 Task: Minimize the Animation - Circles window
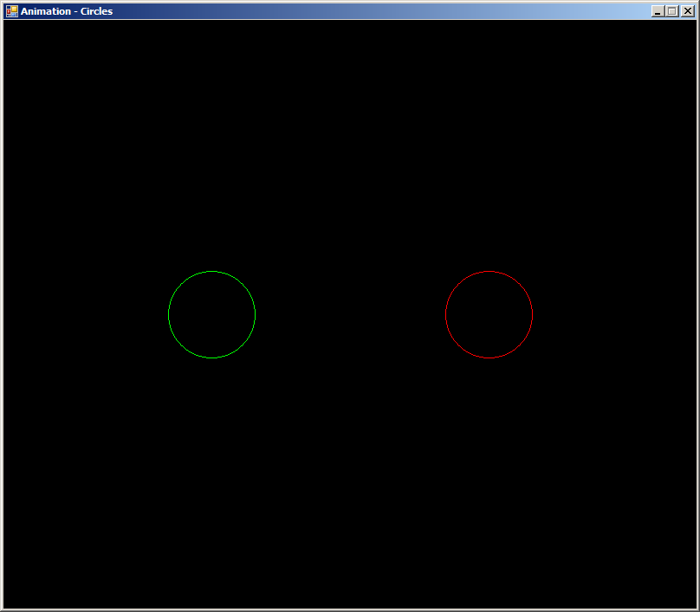pos(658,11)
